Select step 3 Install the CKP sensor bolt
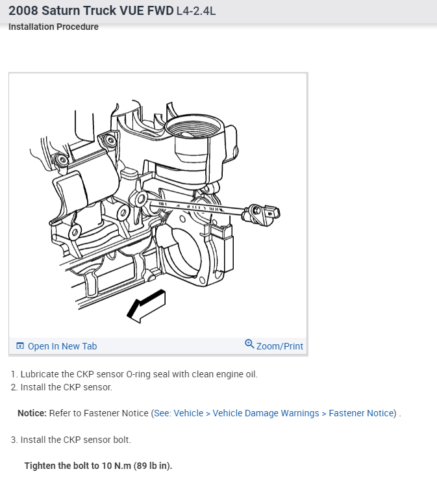Image resolution: width=437 pixels, height=504 pixels. pos(71,440)
